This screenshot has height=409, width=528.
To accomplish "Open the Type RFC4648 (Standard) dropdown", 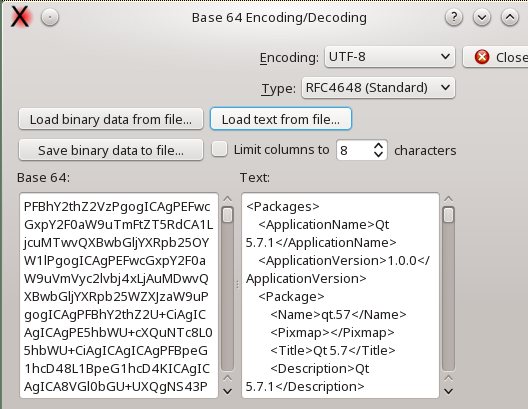I will pos(378,88).
